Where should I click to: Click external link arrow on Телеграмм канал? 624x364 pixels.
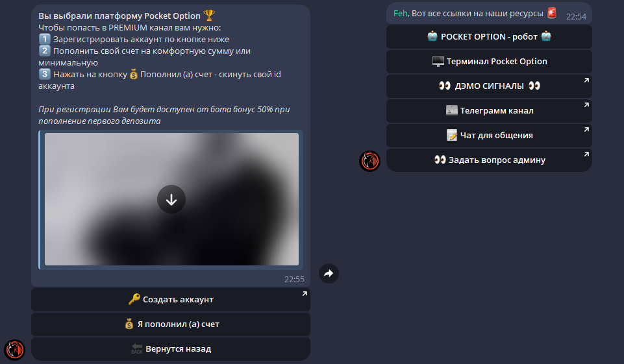(x=586, y=105)
